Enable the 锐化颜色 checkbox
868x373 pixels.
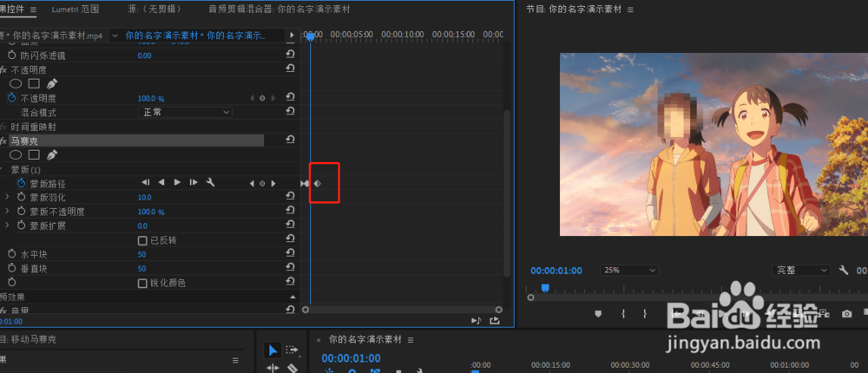[x=141, y=283]
